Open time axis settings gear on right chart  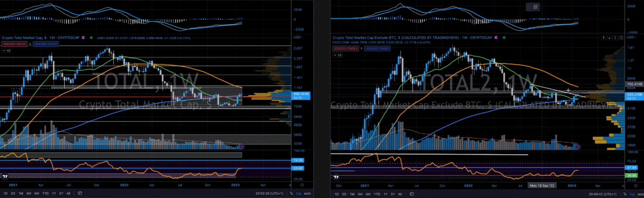(x=636, y=186)
